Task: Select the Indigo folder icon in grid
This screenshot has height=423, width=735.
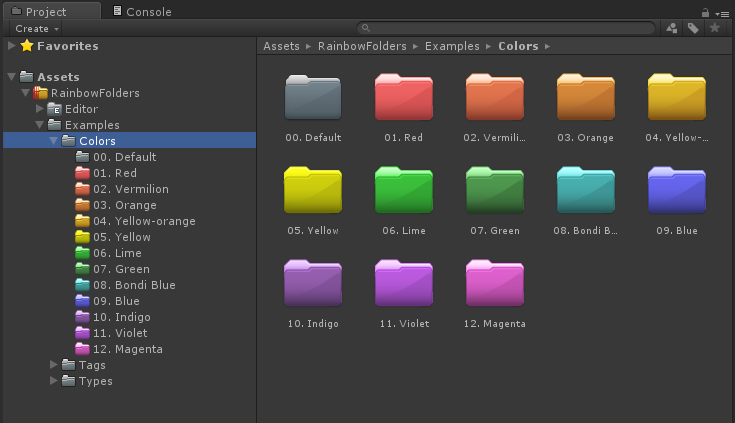Action: (312, 284)
